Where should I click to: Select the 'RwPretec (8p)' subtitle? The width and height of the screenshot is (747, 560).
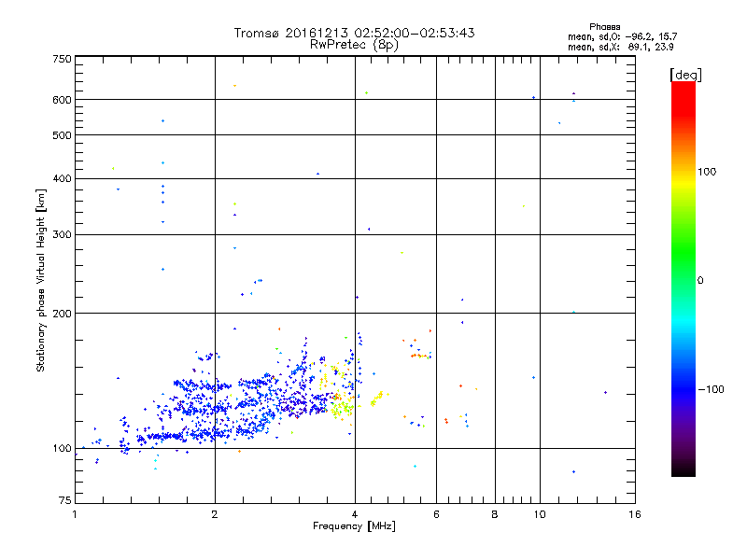(x=354, y=45)
